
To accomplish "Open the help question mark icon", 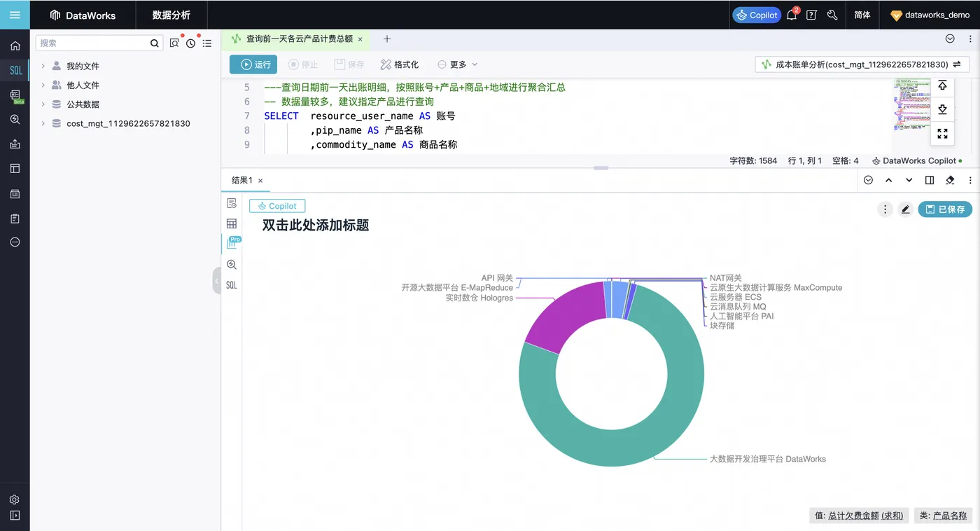I will pos(811,15).
